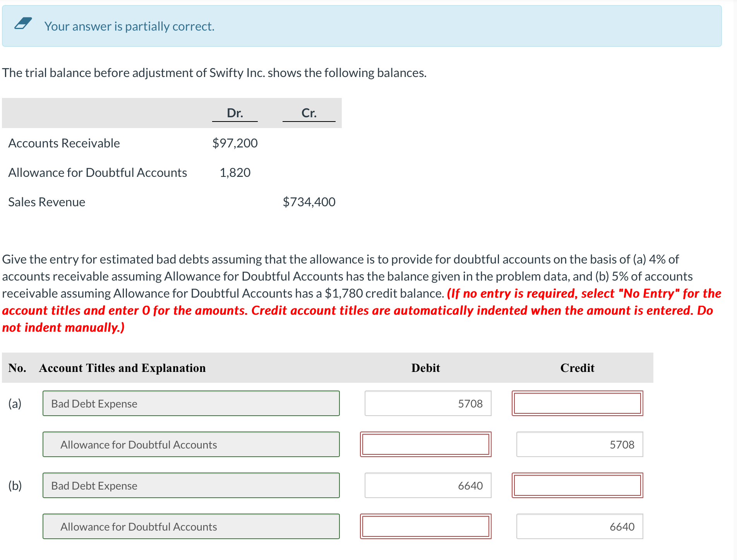The image size is (737, 560).
Task: Click the Dr. column heading in the trial balance
Action: point(235,113)
